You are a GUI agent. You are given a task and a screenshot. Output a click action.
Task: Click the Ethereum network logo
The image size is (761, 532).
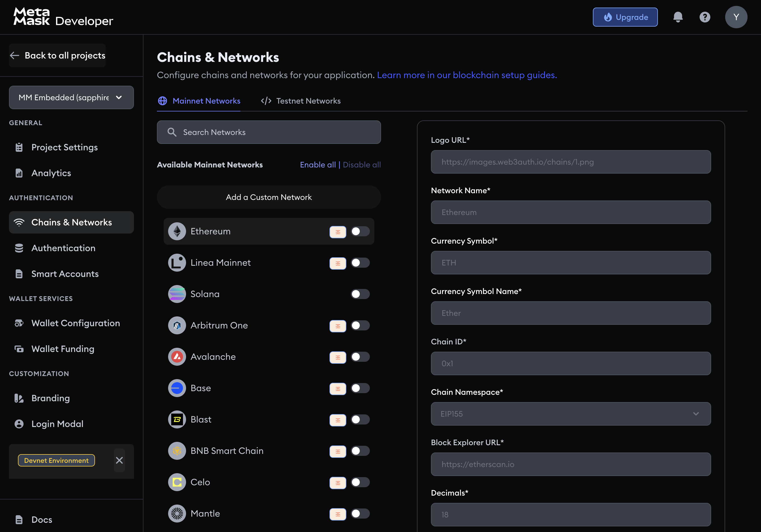click(x=177, y=231)
